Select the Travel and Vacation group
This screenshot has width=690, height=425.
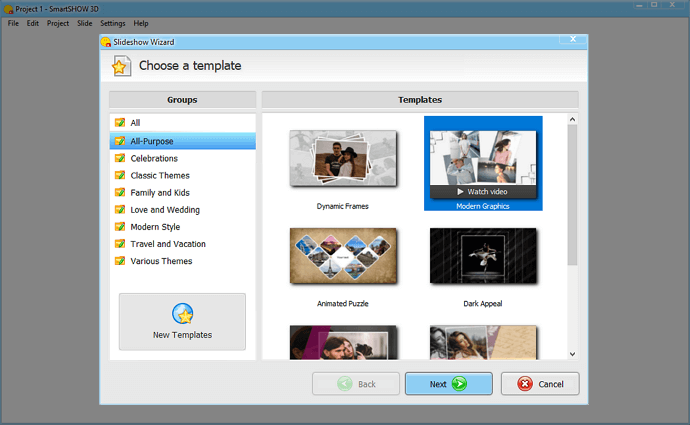pos(182,244)
